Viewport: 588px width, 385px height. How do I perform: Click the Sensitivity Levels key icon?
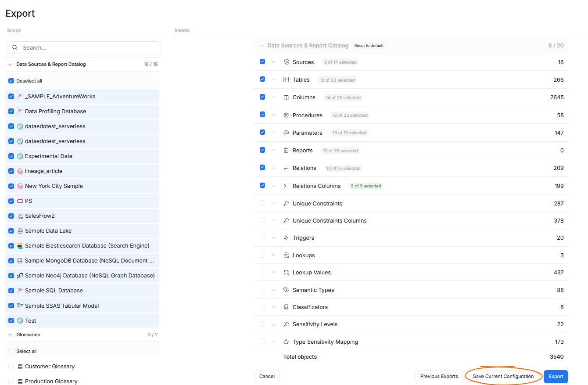(286, 324)
